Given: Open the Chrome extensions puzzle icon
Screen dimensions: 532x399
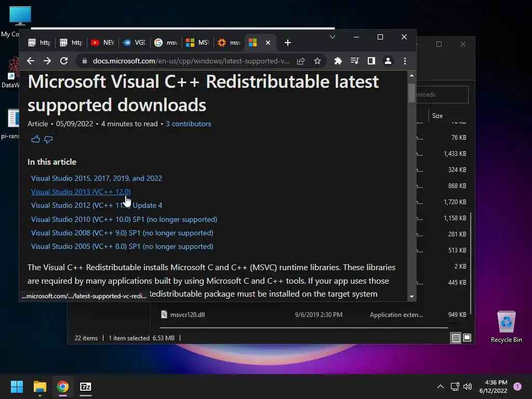Looking at the screenshot, I should click(x=338, y=61).
